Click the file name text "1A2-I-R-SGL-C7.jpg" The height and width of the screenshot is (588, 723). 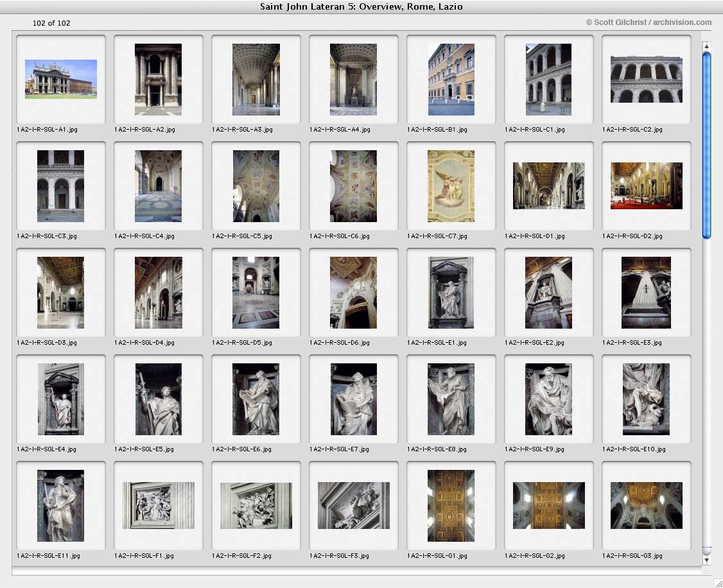pos(437,236)
